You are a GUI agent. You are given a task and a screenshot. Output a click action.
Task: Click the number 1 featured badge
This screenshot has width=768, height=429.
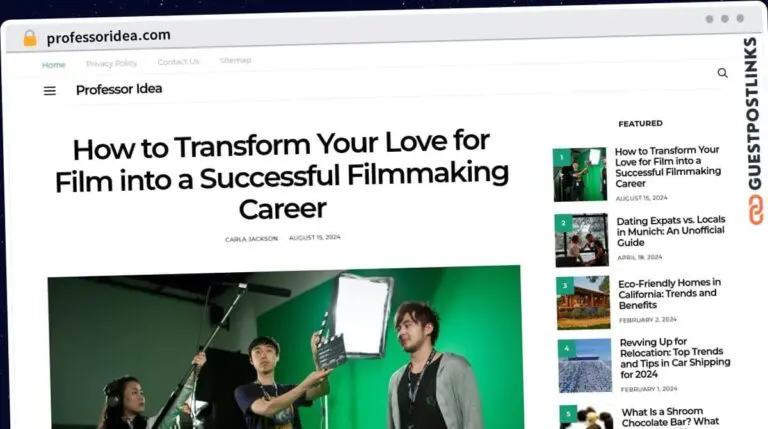(562, 157)
